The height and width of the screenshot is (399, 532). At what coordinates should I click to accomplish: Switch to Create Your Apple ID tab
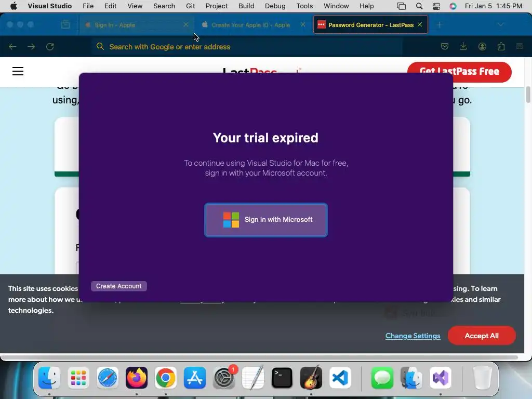[251, 25]
